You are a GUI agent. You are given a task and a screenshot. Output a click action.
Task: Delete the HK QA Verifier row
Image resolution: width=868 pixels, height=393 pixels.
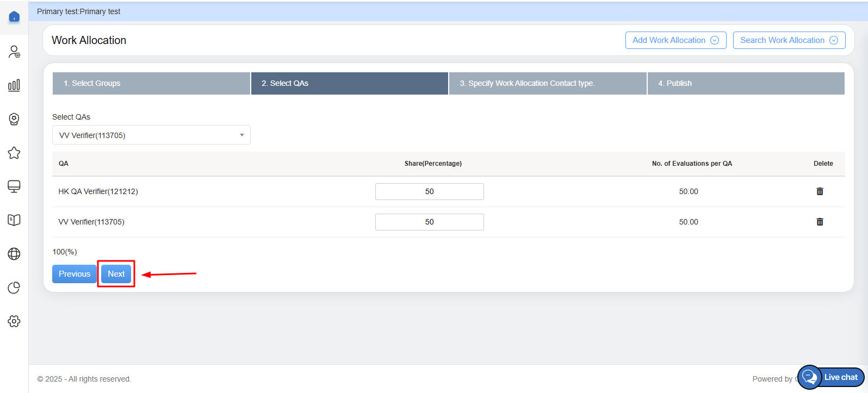(x=820, y=191)
